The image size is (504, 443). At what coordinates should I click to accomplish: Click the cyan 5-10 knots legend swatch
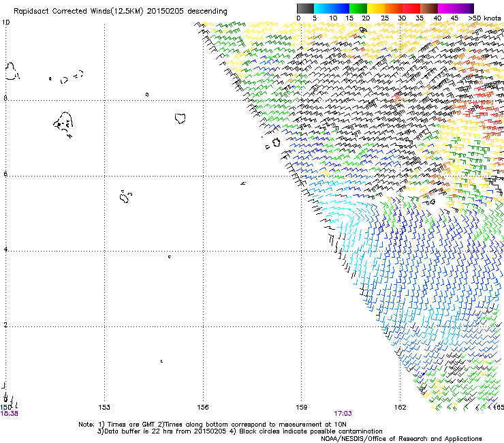323,8
